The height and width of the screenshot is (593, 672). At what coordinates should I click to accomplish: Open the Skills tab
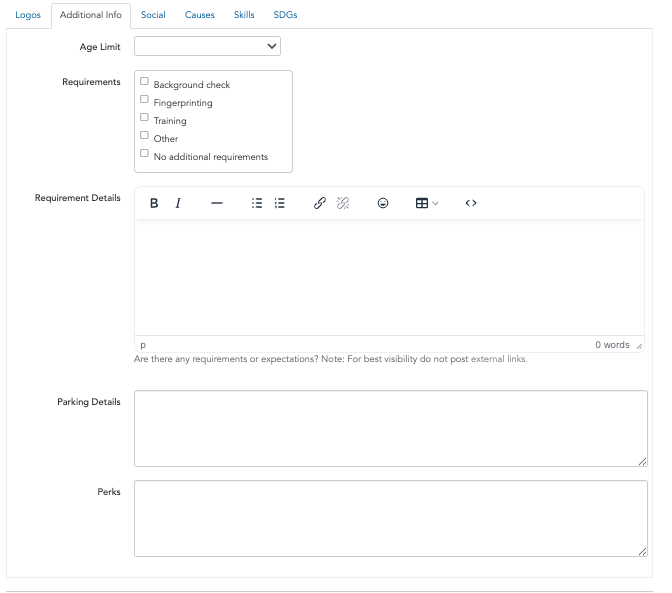click(244, 15)
